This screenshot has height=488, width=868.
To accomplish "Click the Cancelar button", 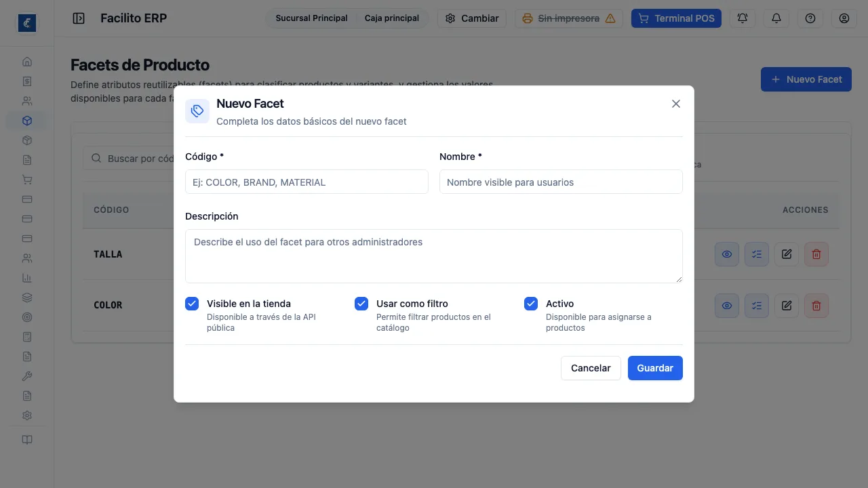I will [x=591, y=368].
